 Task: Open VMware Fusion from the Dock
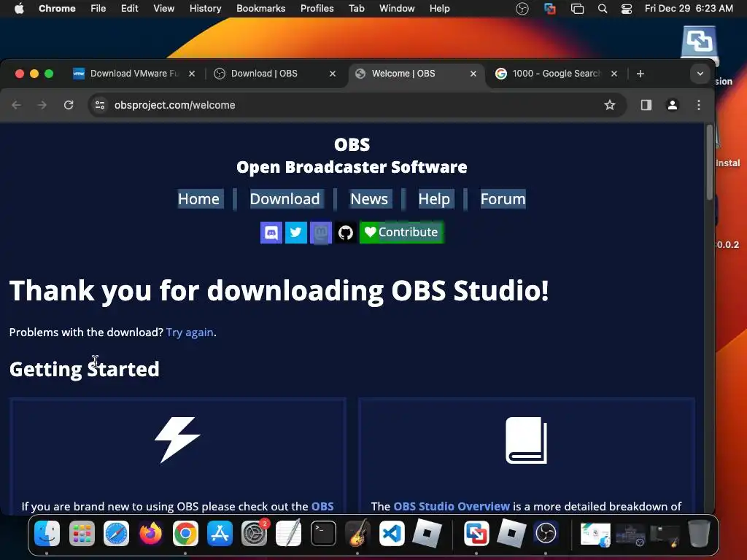click(x=476, y=533)
